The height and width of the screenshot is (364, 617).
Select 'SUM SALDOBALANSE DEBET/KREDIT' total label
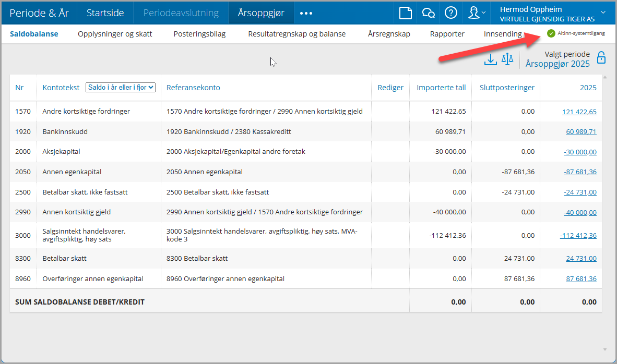click(x=80, y=302)
